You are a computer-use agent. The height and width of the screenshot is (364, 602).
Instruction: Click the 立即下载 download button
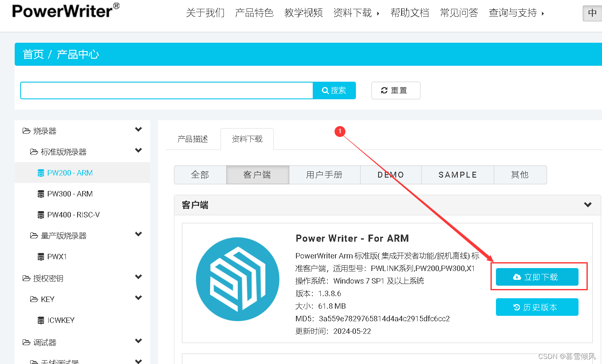click(537, 277)
